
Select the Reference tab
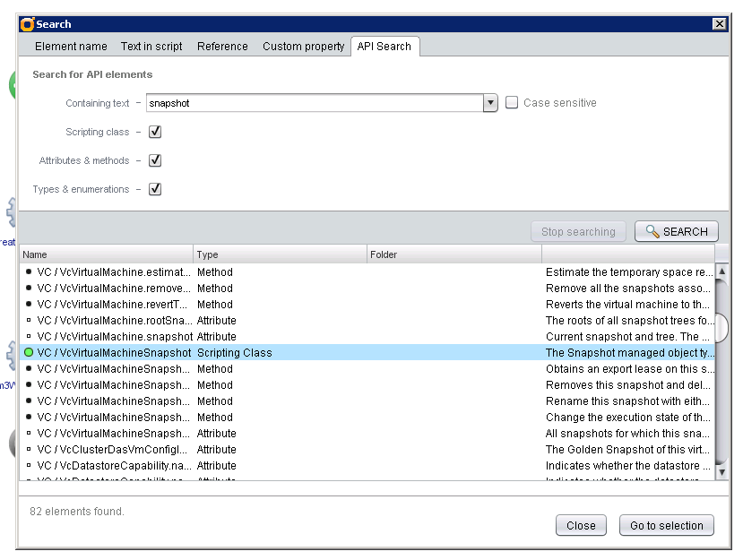pyautogui.click(x=222, y=47)
